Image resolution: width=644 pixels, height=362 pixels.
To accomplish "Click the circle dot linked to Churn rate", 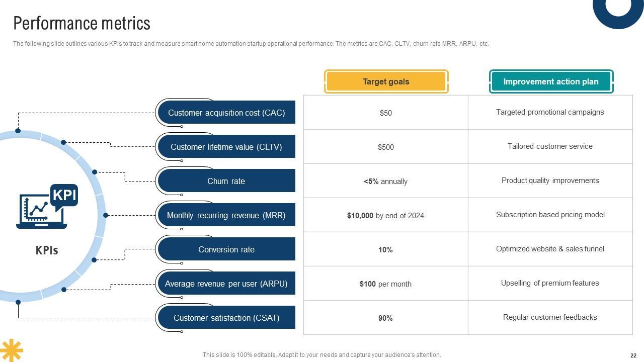I will click(95, 172).
